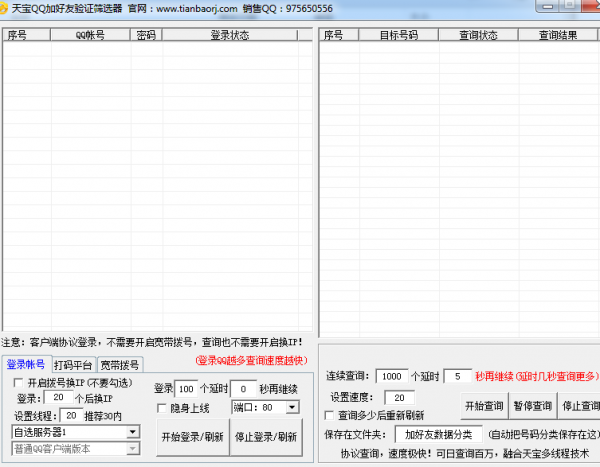The width and height of the screenshot is (600, 467).
Task: Click the 保存在文件夹 folder name field
Action: coord(439,435)
